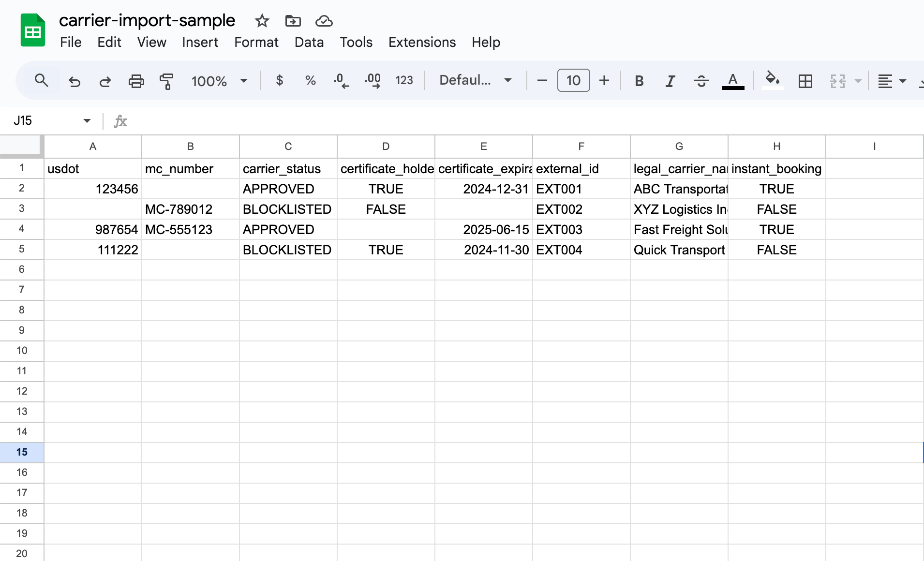The height and width of the screenshot is (561, 924).
Task: Open the Extensions menu
Action: (421, 43)
